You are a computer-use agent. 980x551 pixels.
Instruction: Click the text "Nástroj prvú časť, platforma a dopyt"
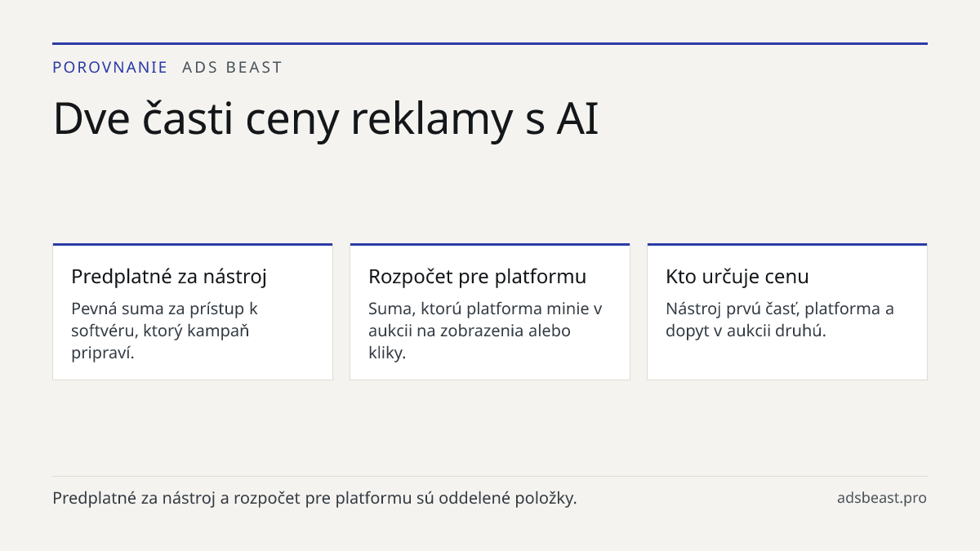[780, 320]
